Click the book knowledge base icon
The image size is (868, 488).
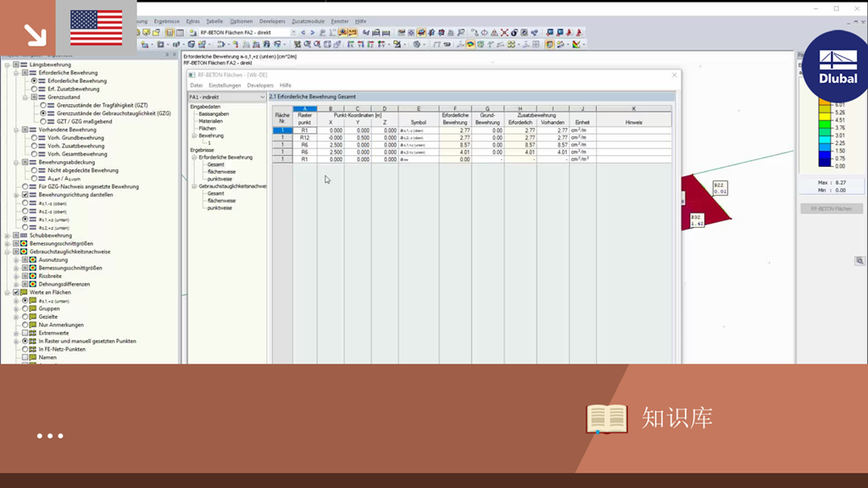pyautogui.click(x=607, y=419)
